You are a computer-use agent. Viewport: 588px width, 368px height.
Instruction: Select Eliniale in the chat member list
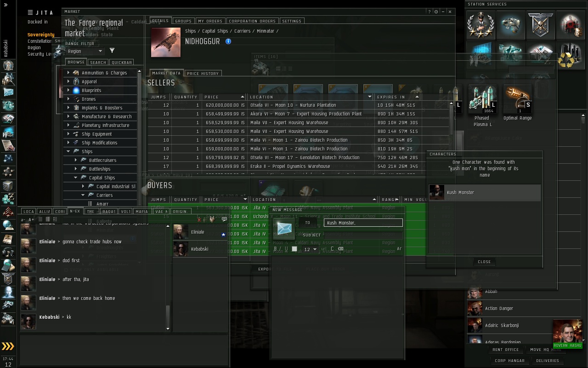coord(200,232)
